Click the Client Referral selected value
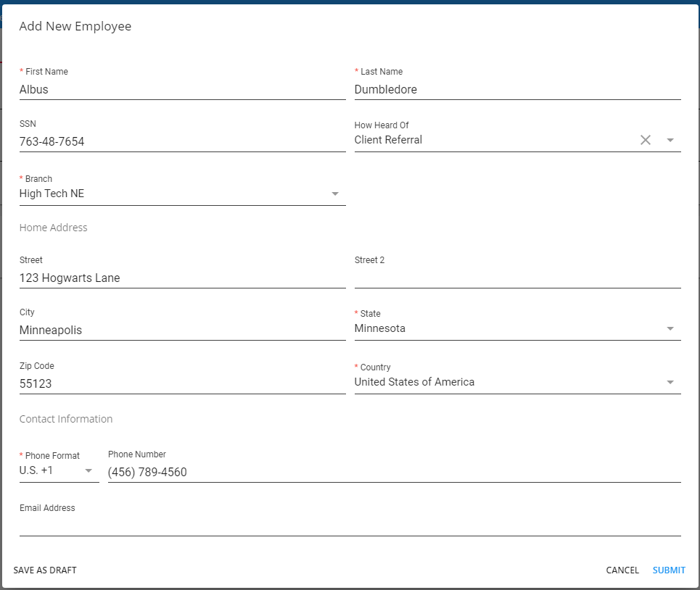The image size is (700, 590). (x=388, y=140)
